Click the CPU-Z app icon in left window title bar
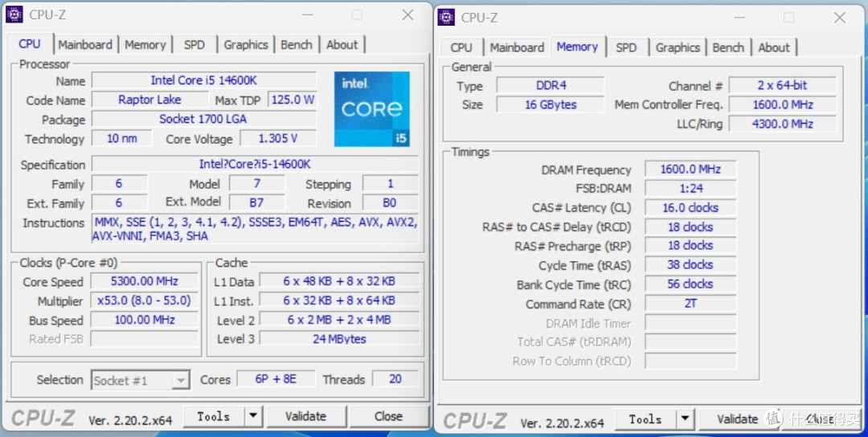Viewport: 868px width, 437px height. pos(14,14)
